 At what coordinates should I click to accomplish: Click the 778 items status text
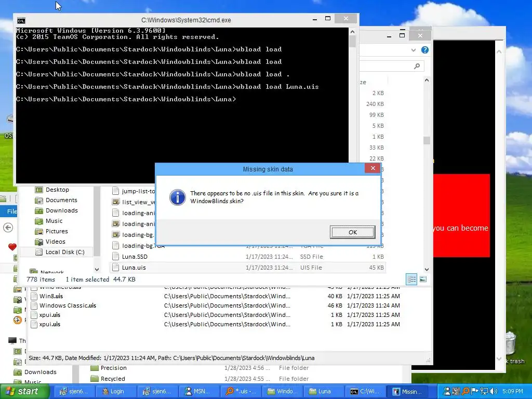tap(41, 279)
